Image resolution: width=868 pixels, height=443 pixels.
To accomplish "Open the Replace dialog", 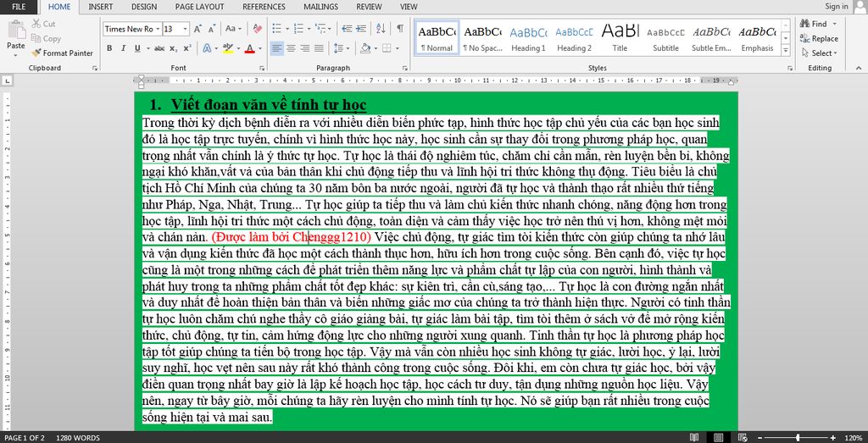I will point(820,39).
